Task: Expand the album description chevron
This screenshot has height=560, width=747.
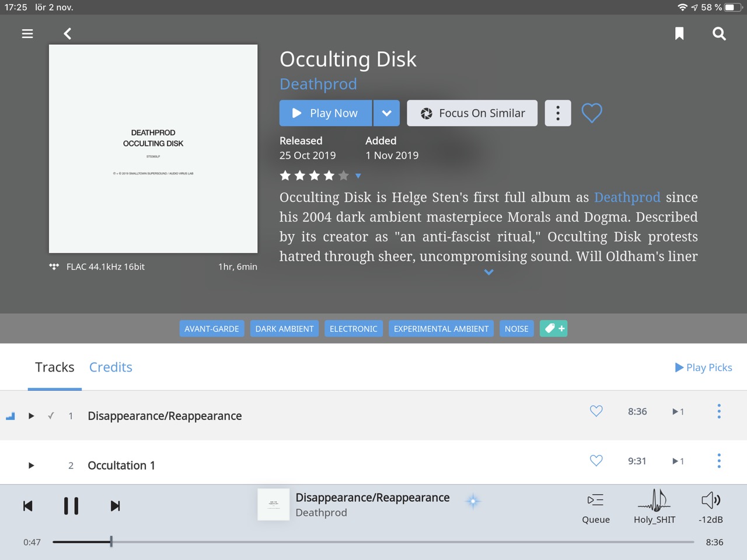Action: pos(489,272)
